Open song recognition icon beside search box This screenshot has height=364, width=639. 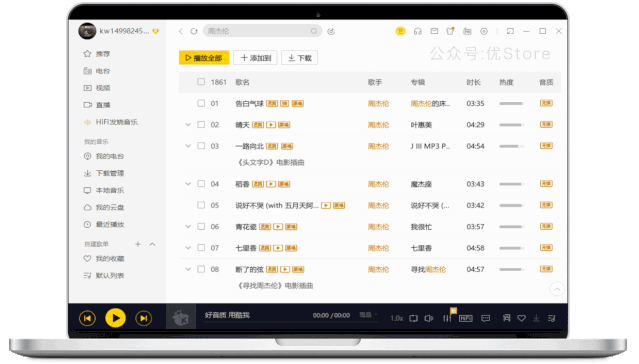point(331,31)
